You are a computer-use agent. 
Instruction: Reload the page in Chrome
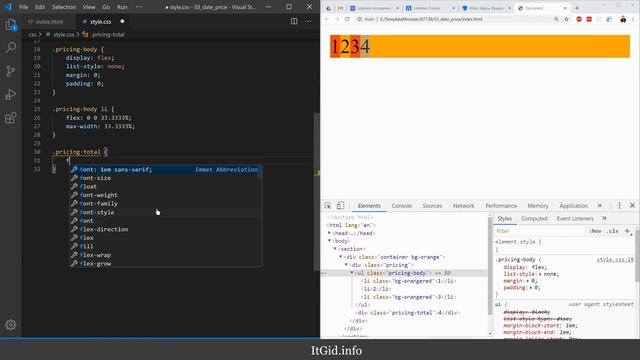(347, 19)
